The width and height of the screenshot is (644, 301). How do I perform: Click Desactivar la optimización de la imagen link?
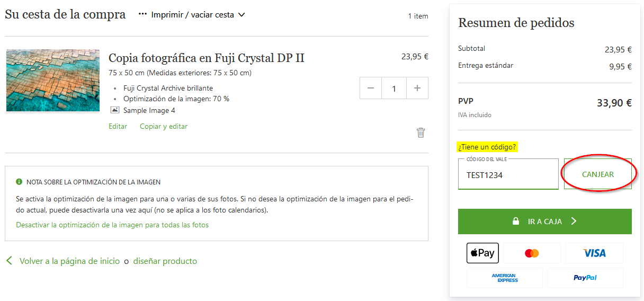tap(112, 225)
